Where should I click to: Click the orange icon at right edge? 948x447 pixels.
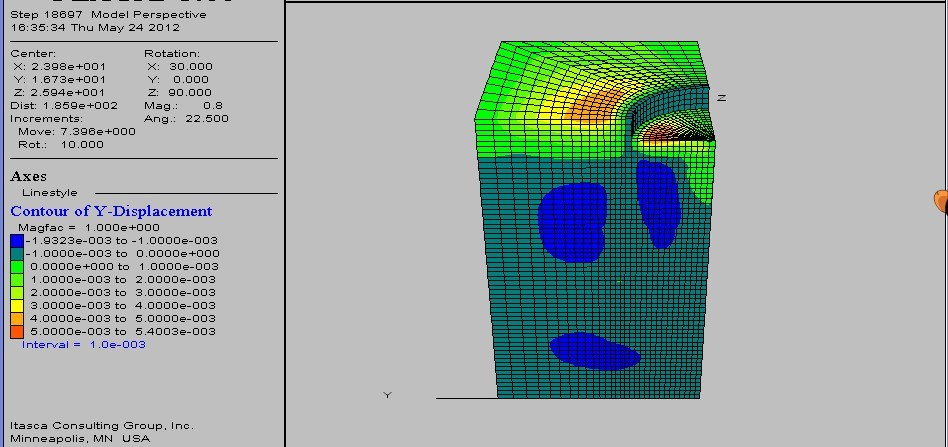coord(941,200)
